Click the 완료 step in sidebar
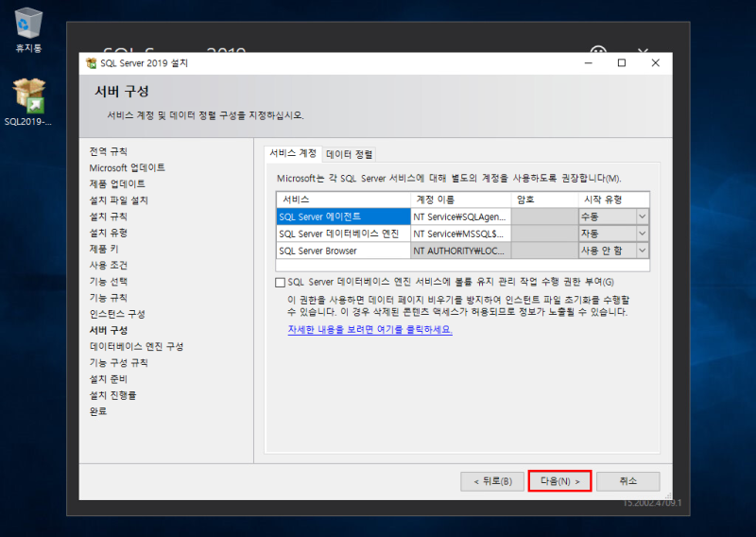Viewport: 756px width, 537px height. tap(98, 411)
